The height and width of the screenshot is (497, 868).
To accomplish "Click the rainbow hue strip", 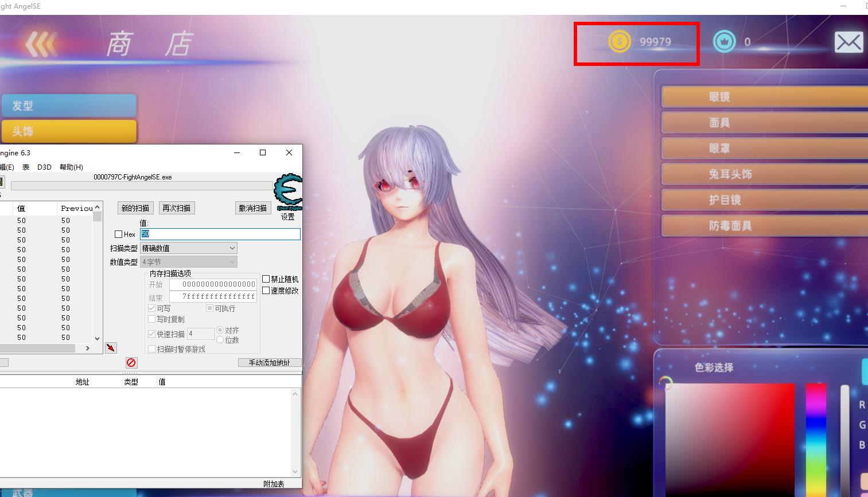I will click(816, 440).
